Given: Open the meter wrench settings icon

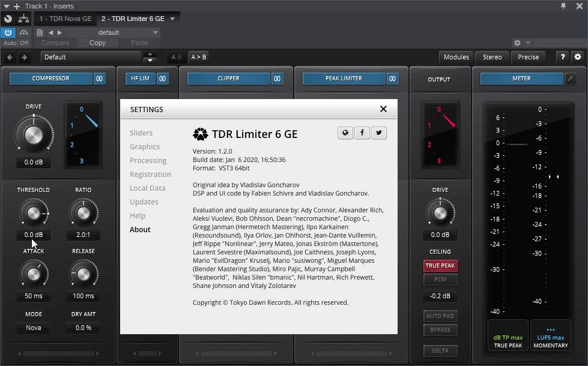Looking at the screenshot, I should (x=571, y=79).
